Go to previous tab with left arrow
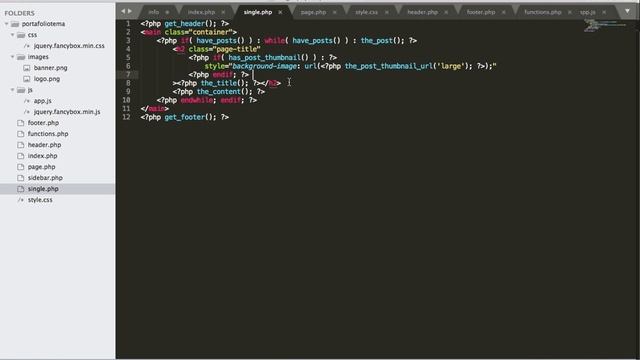This screenshot has width=640, height=360. [123, 11]
